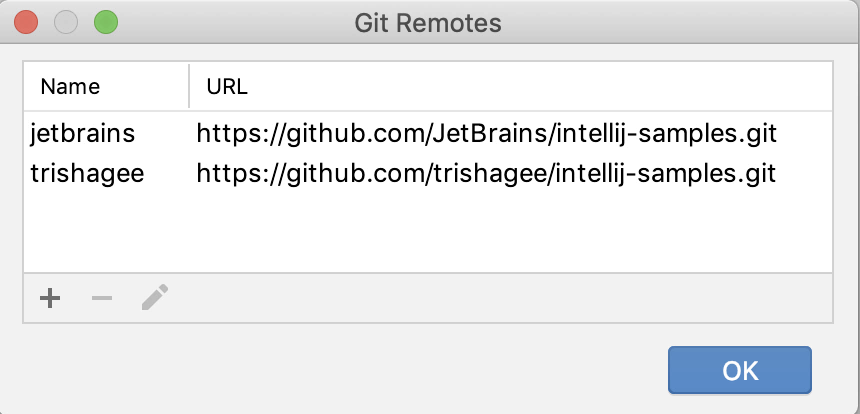860x414 pixels.
Task: Click the yellow minimize window button
Action: tap(65, 22)
